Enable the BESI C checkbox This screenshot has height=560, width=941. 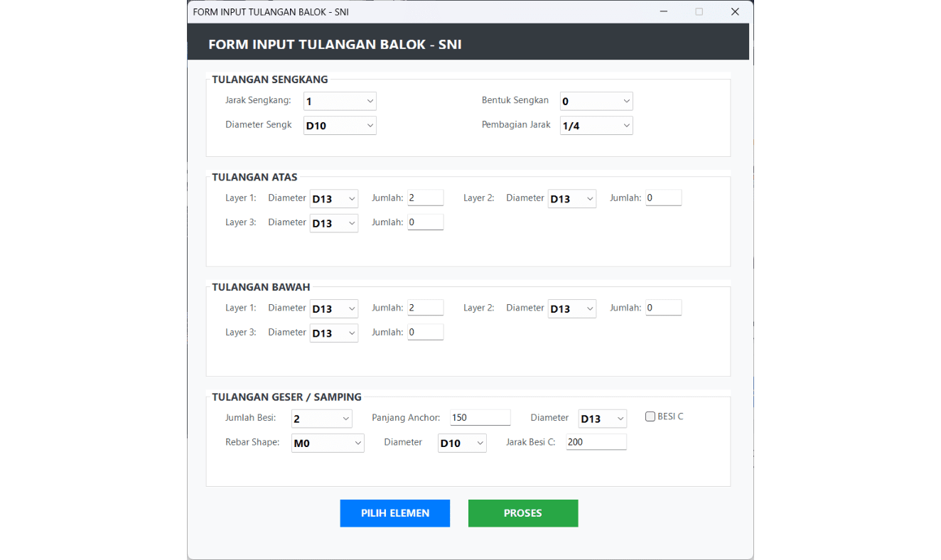pos(650,417)
